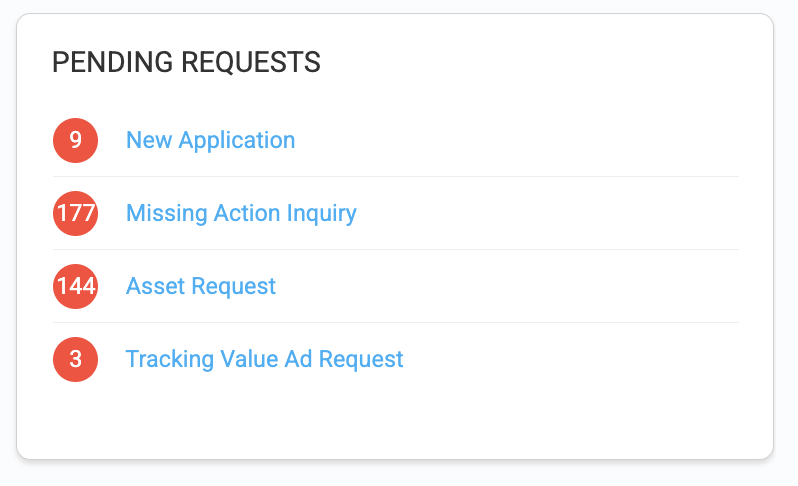
Task: Click the red badge showing 9
Action: pyautogui.click(x=75, y=140)
